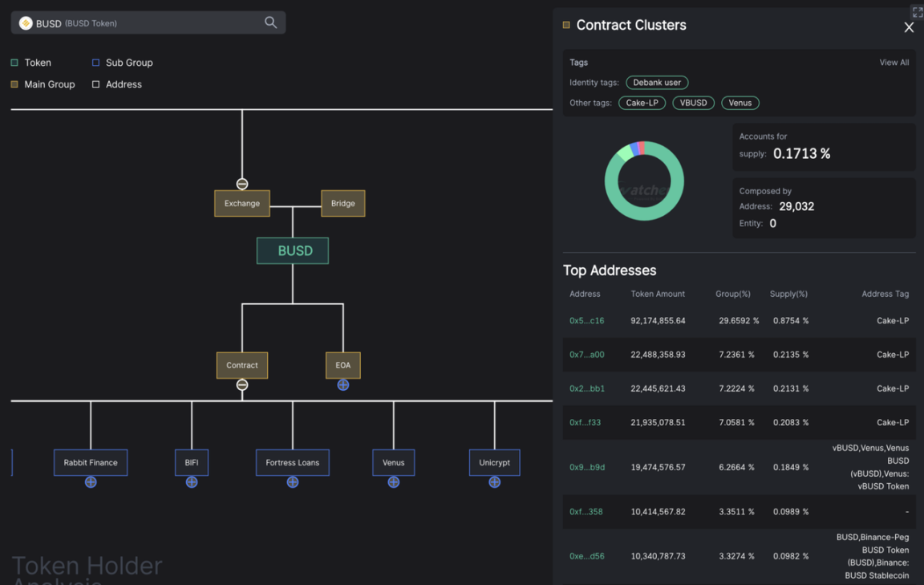This screenshot has height=585, width=924.
Task: Open address 0x5...c16 link
Action: tap(586, 321)
